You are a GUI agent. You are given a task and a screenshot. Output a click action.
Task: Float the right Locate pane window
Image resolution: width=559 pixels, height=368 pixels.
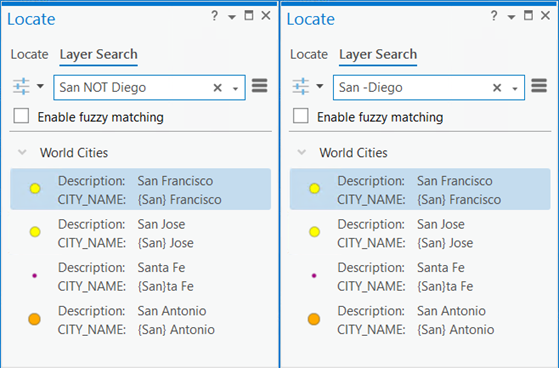(528, 16)
